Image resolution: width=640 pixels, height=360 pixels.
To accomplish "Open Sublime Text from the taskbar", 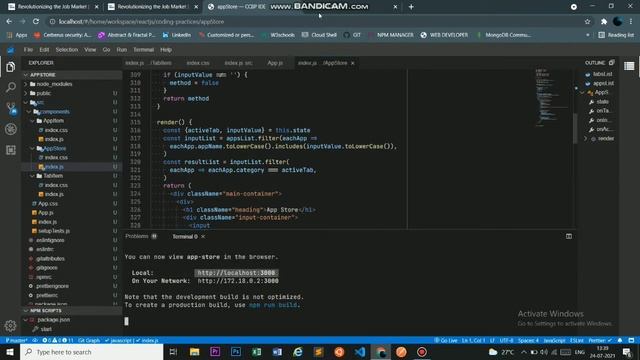I will click(x=318, y=352).
